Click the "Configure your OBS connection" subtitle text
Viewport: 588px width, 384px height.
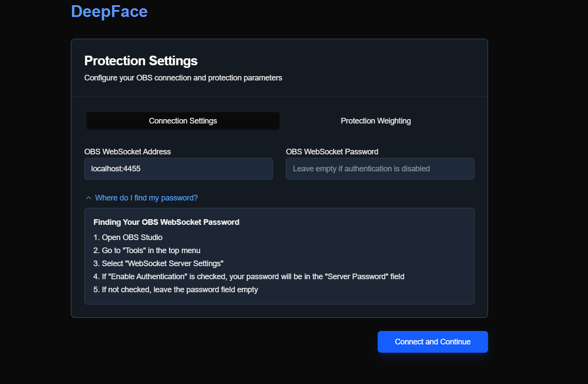pos(183,78)
